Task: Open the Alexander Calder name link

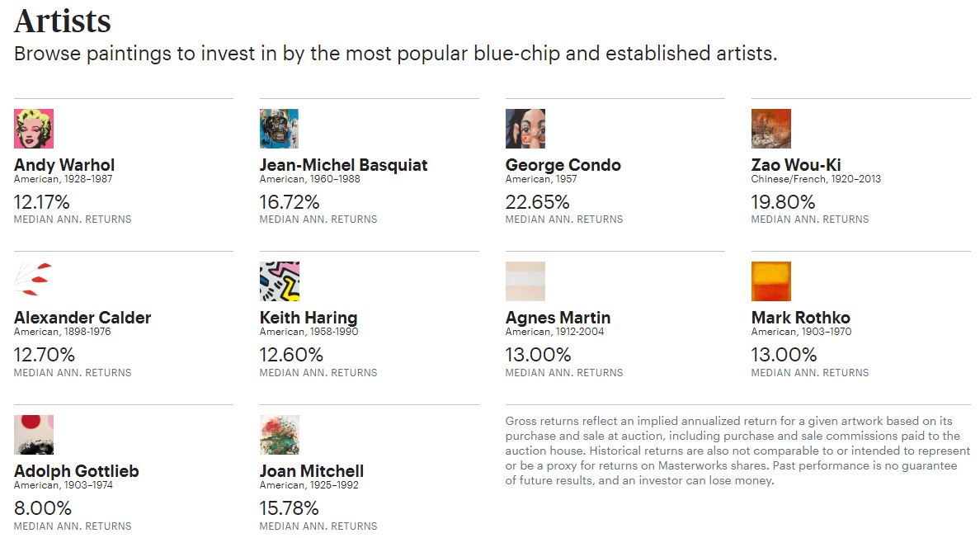Action: [82, 318]
